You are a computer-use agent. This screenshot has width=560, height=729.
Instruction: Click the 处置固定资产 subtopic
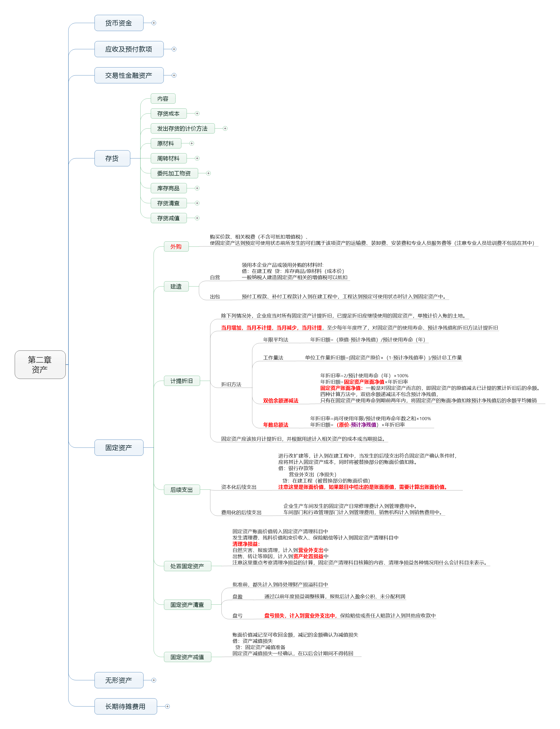(187, 566)
